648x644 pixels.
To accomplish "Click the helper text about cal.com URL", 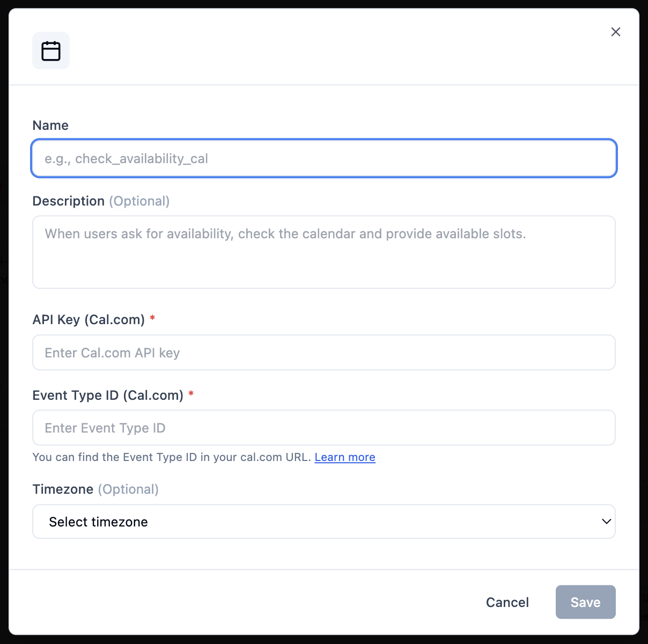I will 172,457.
